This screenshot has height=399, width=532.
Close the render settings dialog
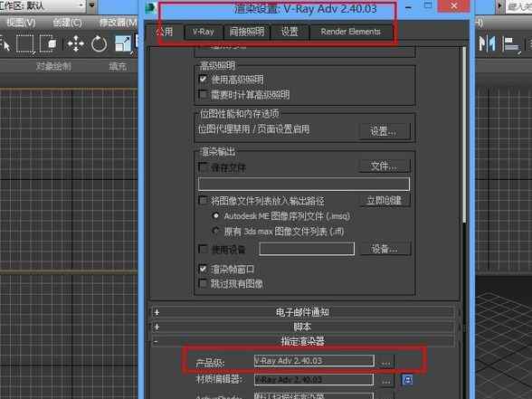coord(454,5)
